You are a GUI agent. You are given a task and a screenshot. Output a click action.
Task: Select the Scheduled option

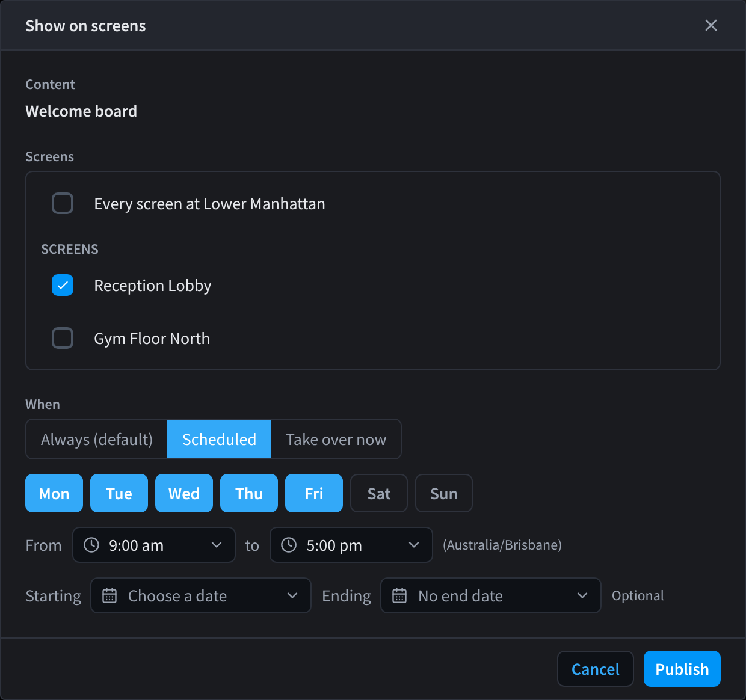click(x=219, y=439)
